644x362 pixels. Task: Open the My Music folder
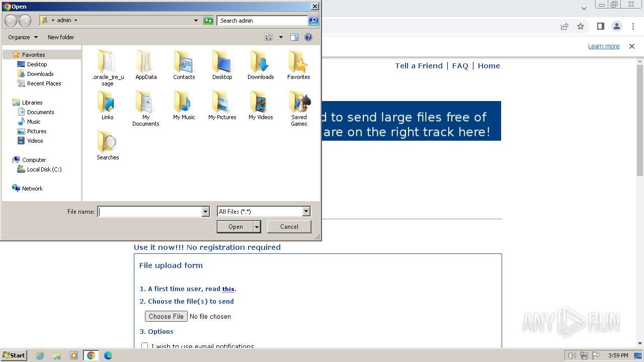pyautogui.click(x=184, y=105)
